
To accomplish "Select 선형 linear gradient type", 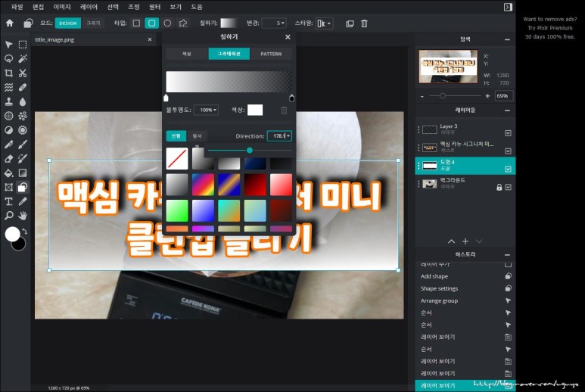I will click(176, 135).
